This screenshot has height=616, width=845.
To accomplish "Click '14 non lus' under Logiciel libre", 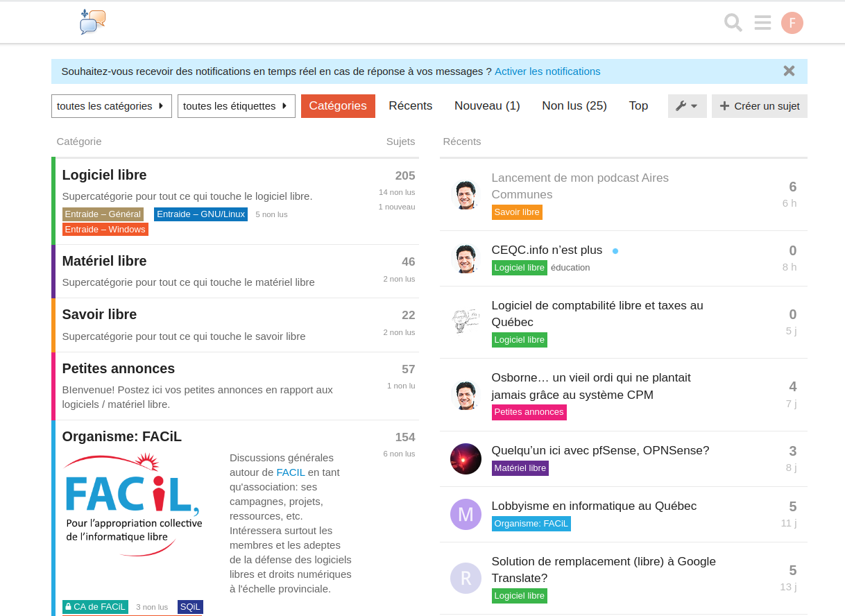I will (x=397, y=192).
